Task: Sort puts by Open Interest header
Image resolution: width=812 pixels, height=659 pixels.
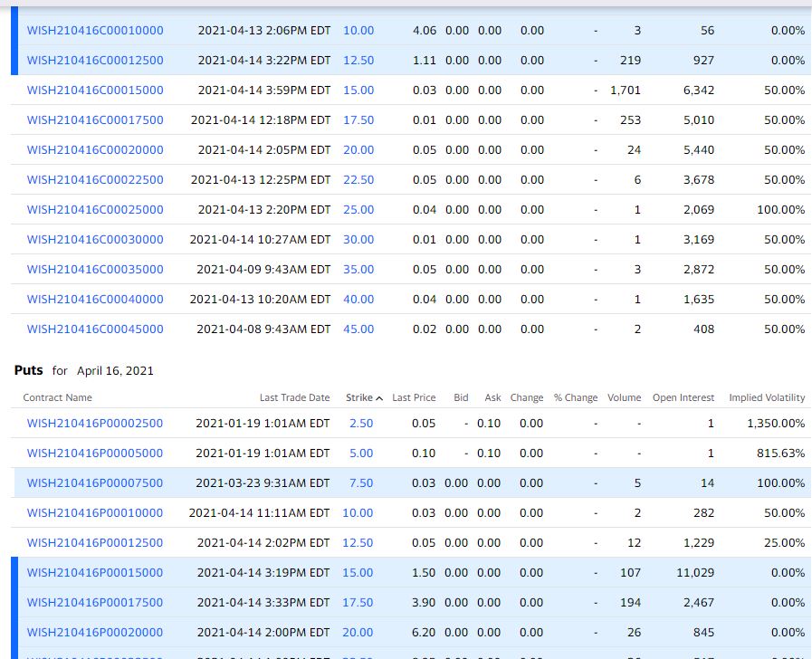Action: pos(683,398)
